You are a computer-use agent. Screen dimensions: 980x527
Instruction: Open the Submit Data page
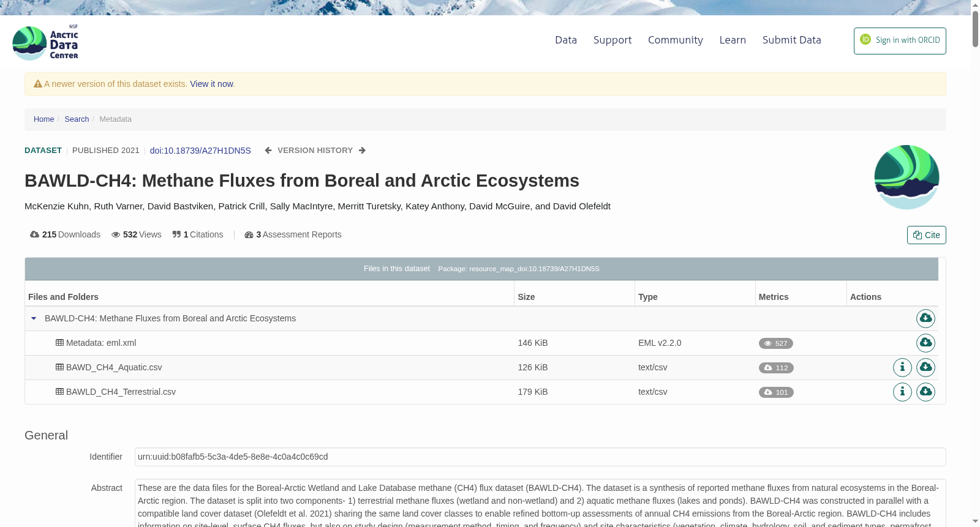[x=791, y=40]
